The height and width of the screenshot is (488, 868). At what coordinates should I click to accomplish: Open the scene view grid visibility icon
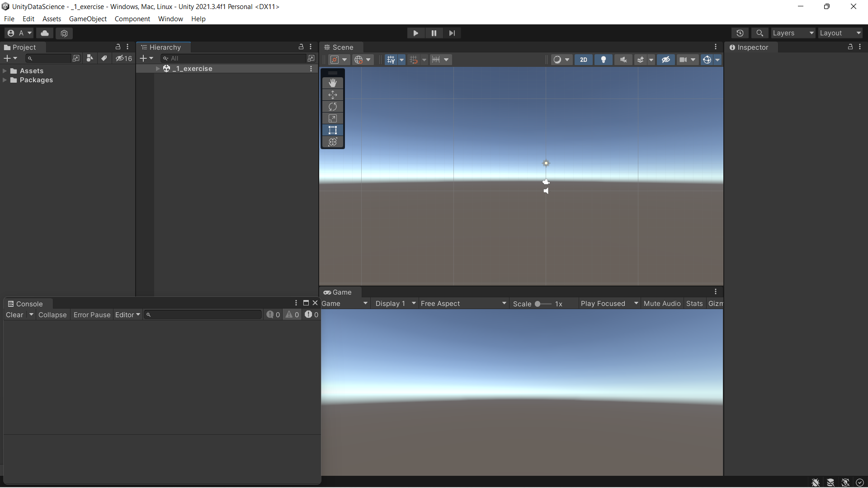click(x=391, y=59)
